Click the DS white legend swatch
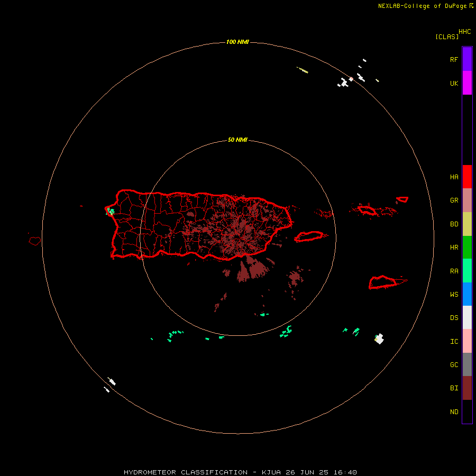Viewport: 476px width, 476px height. (x=467, y=317)
